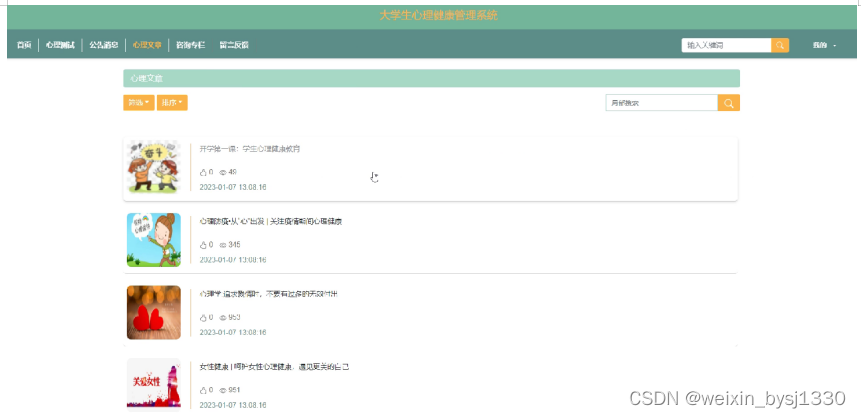Open the article titled 开学第一课
The width and height of the screenshot is (861, 418).
pos(250,149)
